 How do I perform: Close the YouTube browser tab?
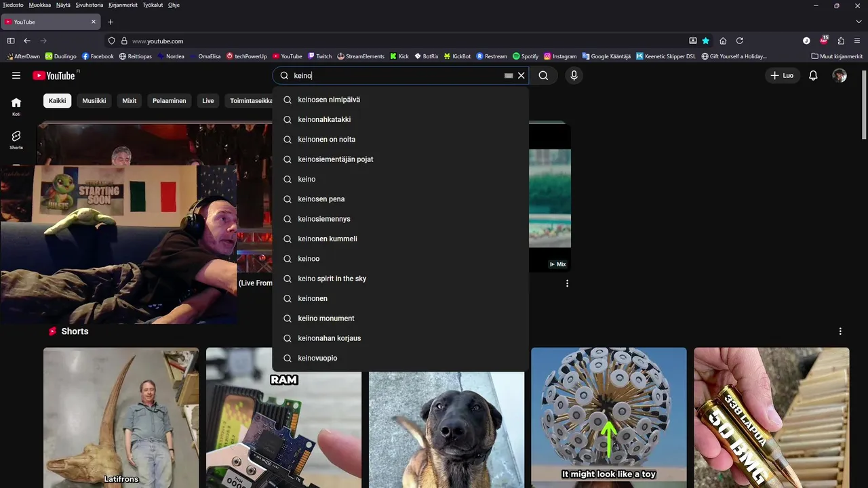[94, 22]
